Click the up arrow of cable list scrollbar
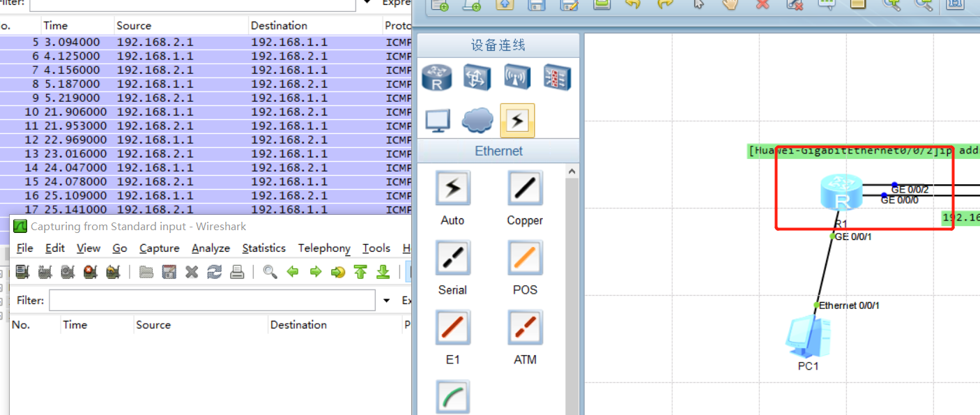 coord(572,172)
